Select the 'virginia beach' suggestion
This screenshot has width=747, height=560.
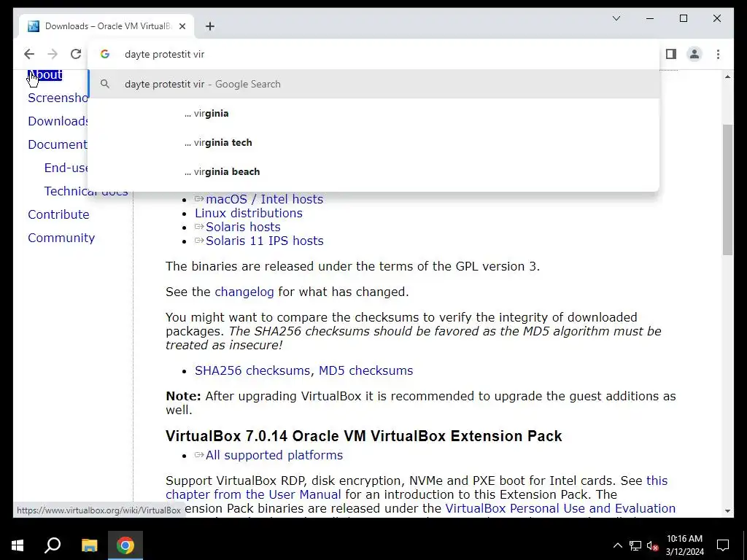click(x=374, y=171)
